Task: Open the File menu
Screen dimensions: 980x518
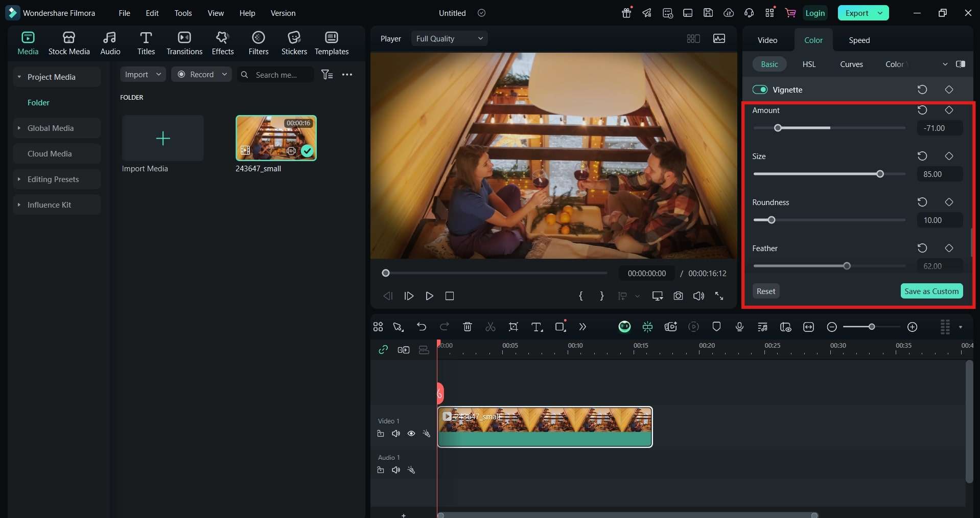Action: tap(124, 13)
